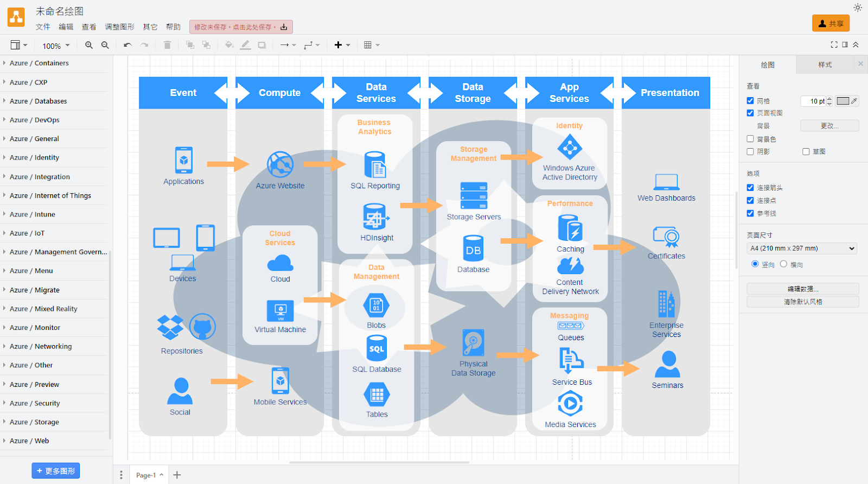868x484 pixels.
Task: Click the fullscreen icon
Action: coord(834,44)
